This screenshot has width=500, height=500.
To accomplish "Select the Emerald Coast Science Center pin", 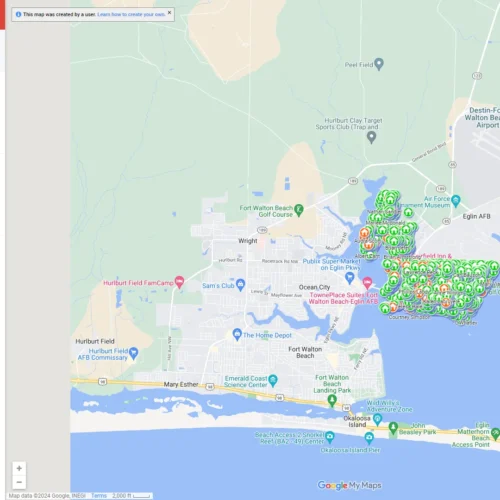I will 273,381.
